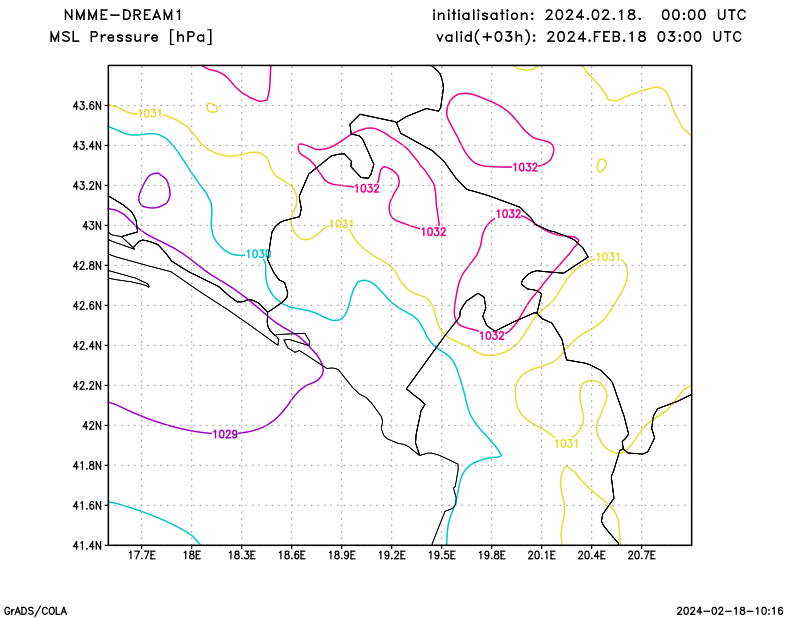Click the 42.6N latitude label
Screen dimensions: 800x618
pyautogui.click(x=87, y=305)
